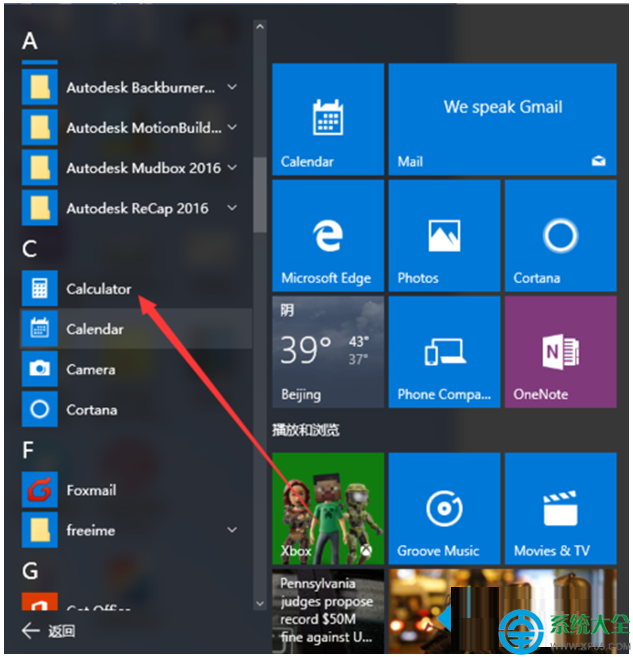Image resolution: width=633 pixels, height=657 pixels.
Task: Open the Beijing weather tile
Action: click(x=328, y=352)
